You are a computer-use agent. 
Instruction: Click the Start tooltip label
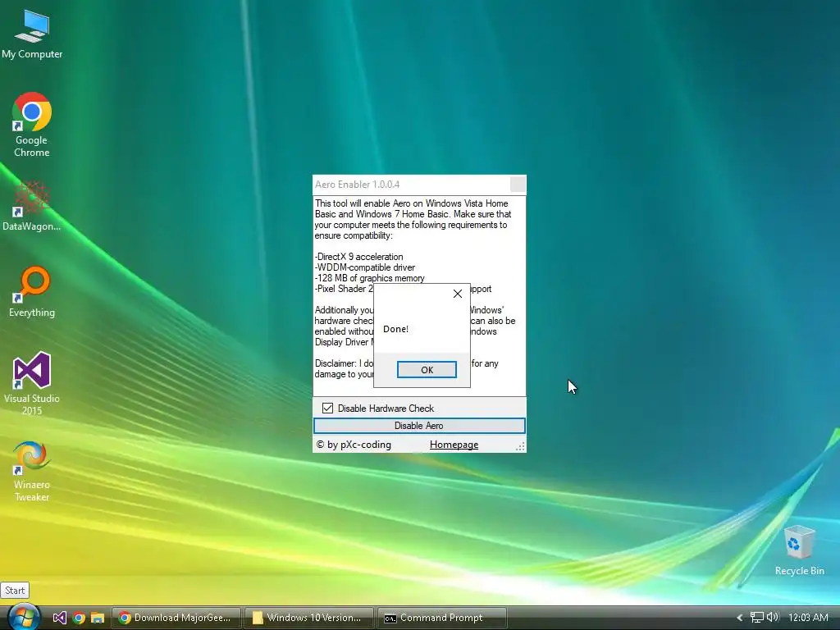coord(15,591)
